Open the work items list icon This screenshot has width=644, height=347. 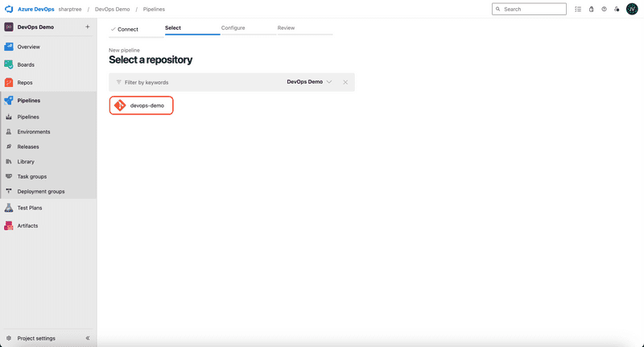coord(578,9)
